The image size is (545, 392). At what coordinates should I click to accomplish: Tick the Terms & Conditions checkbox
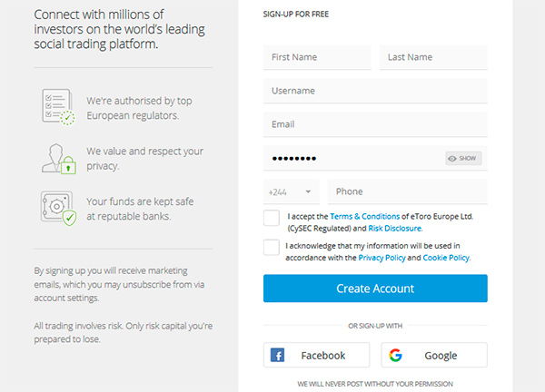tap(271, 218)
